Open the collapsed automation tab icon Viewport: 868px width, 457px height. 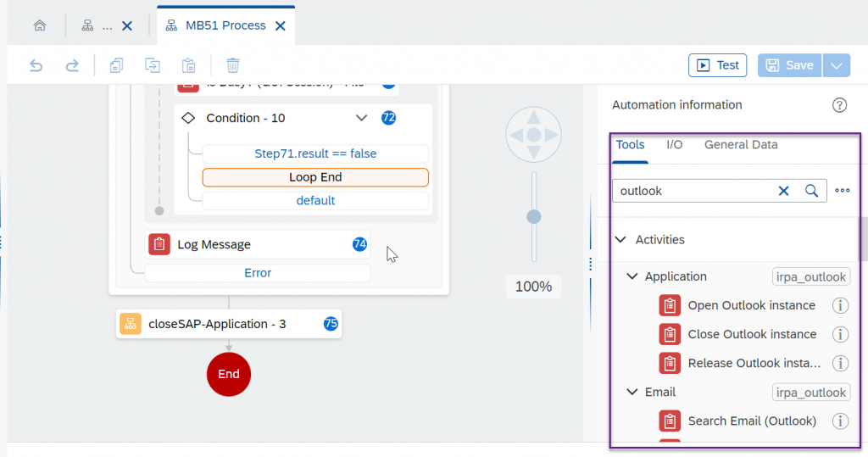[x=87, y=25]
